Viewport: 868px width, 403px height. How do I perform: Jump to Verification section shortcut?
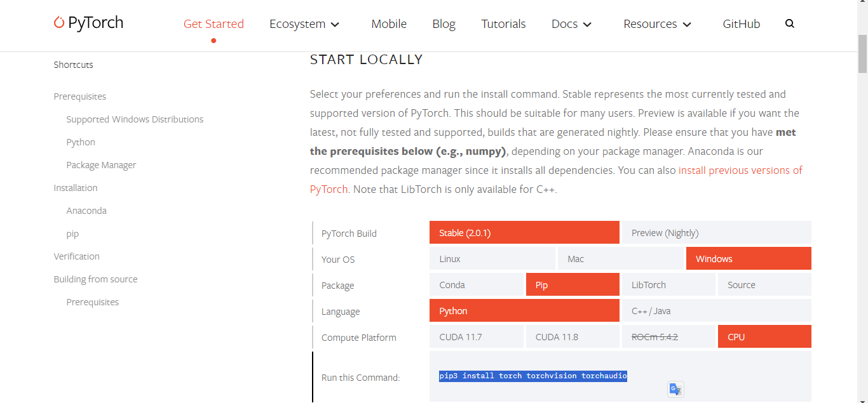(76, 256)
